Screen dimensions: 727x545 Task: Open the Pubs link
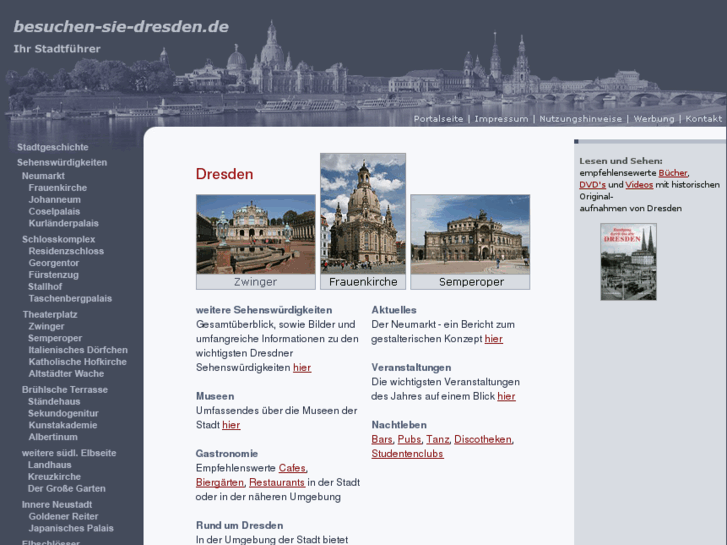coord(409,440)
